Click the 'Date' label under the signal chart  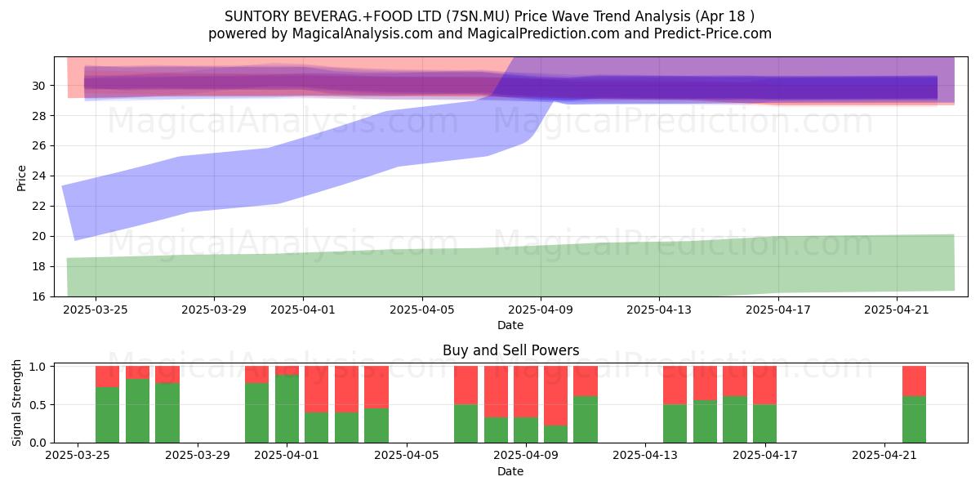click(x=510, y=471)
